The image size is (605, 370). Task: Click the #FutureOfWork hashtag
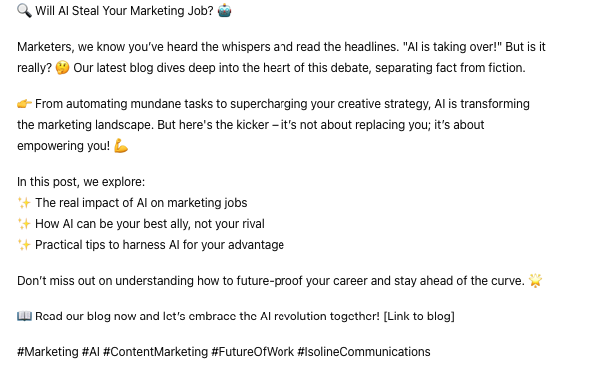coord(253,352)
